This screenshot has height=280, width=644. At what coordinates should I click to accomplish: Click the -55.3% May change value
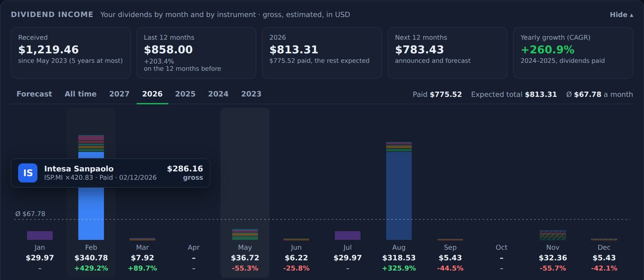(x=245, y=268)
